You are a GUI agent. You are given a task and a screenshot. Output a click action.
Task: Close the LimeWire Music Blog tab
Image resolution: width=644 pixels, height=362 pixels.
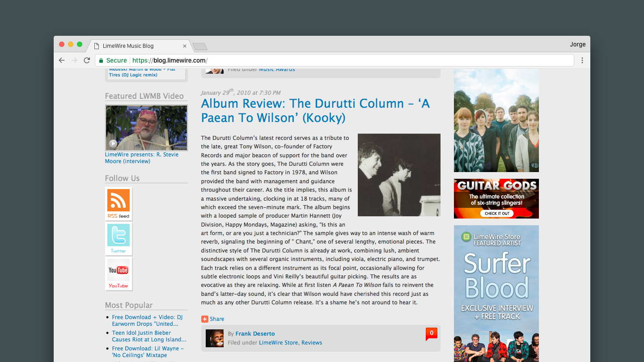tap(185, 46)
